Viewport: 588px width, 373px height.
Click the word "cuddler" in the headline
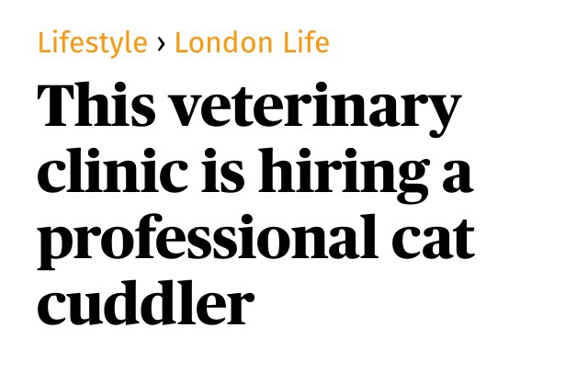coord(143,303)
